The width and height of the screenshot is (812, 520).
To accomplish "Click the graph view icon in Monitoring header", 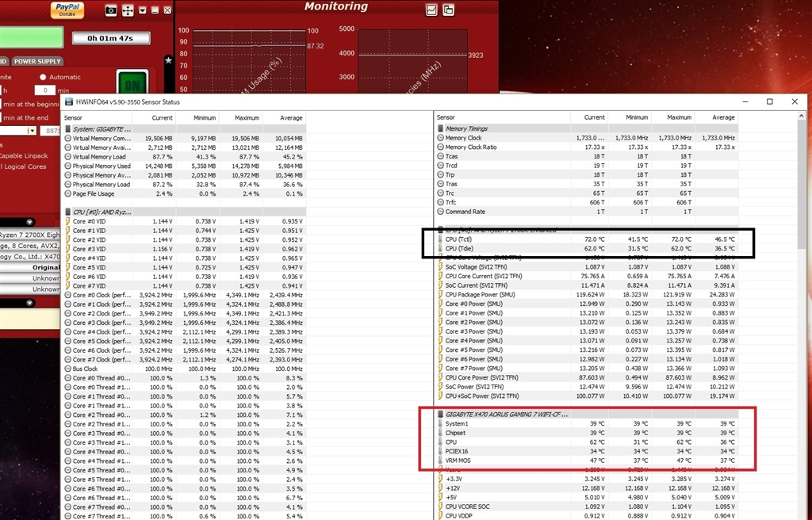I will (x=431, y=10).
